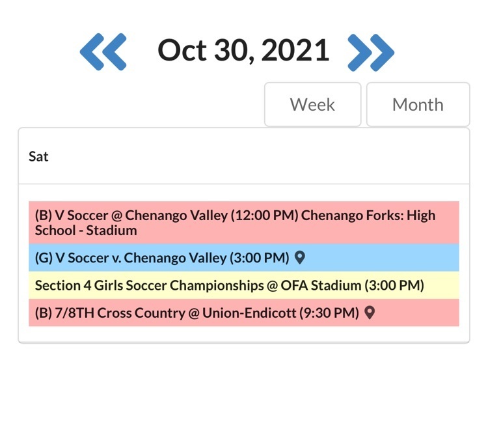Click the Sat day header label
The image size is (488, 448).
[x=38, y=156]
